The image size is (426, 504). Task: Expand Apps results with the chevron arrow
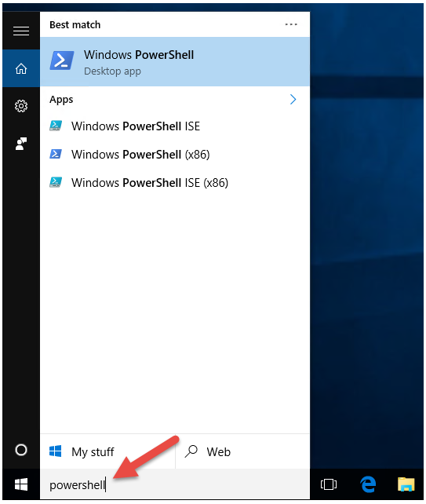click(x=293, y=100)
